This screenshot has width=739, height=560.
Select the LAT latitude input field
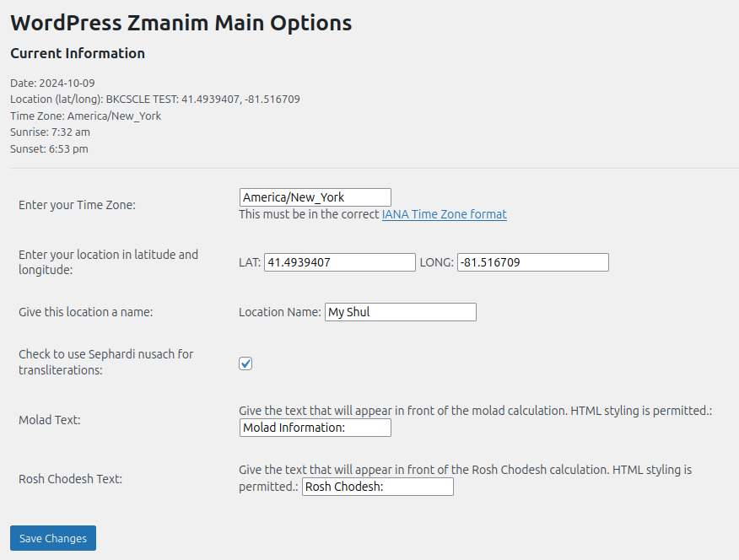coord(339,261)
